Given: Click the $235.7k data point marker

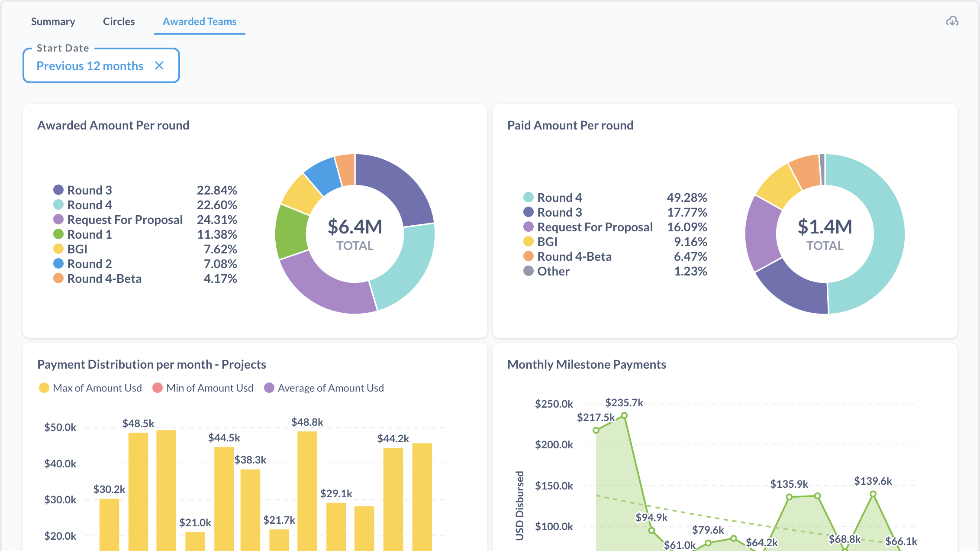Looking at the screenshot, I should 624,415.
